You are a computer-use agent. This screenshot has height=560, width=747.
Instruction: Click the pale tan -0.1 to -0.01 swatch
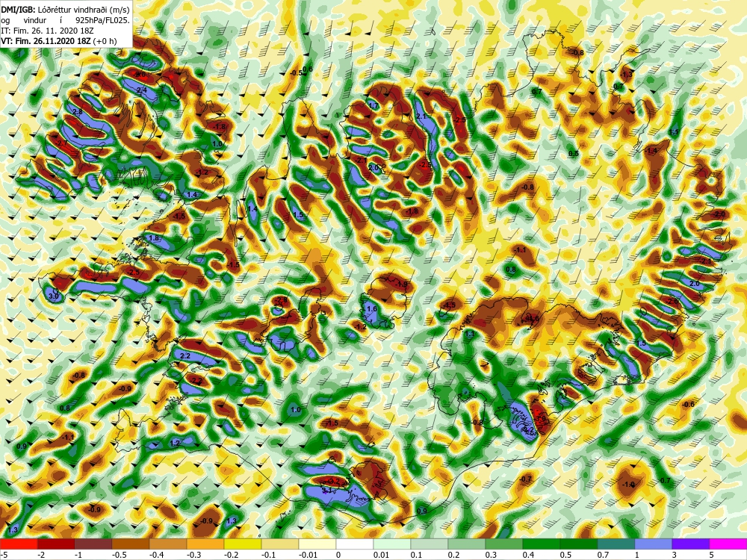coord(280,544)
